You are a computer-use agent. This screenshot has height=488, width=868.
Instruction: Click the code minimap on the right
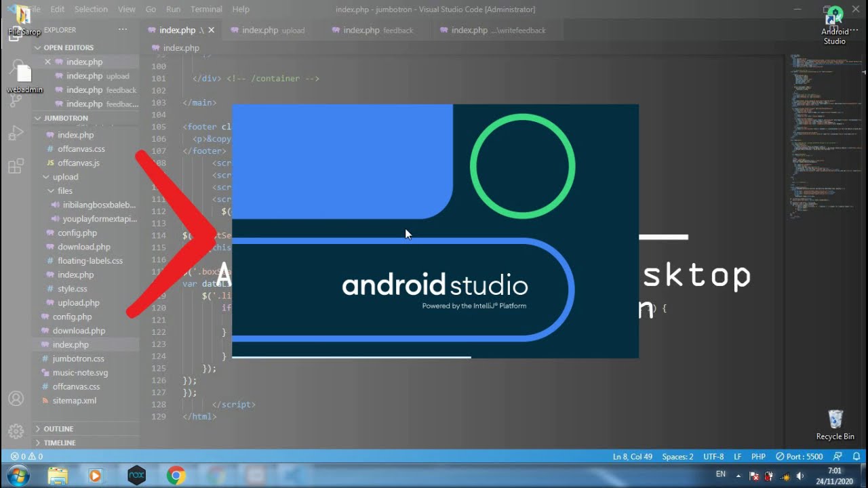pyautogui.click(x=825, y=136)
